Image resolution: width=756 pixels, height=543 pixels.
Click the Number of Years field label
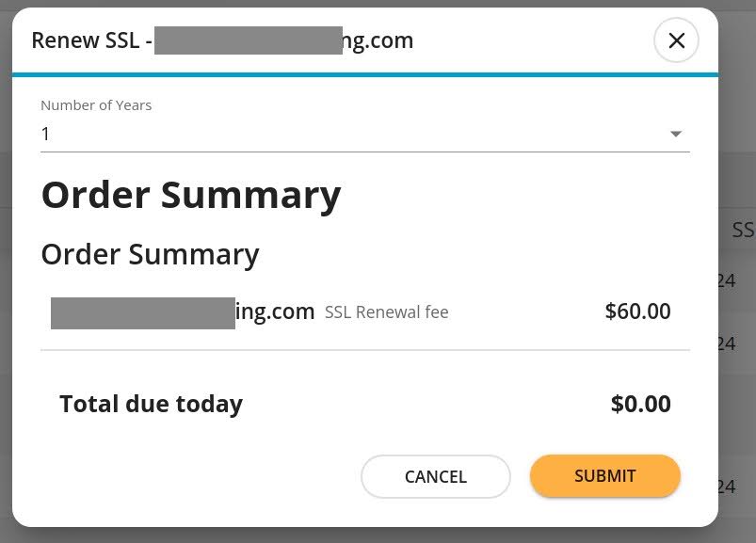[95, 104]
